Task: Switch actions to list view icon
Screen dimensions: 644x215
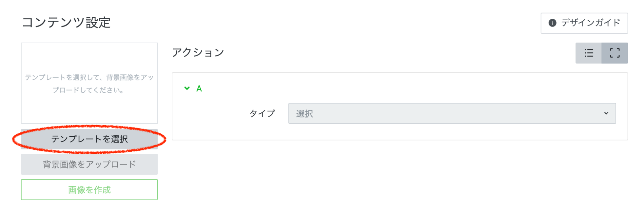Action: click(589, 53)
